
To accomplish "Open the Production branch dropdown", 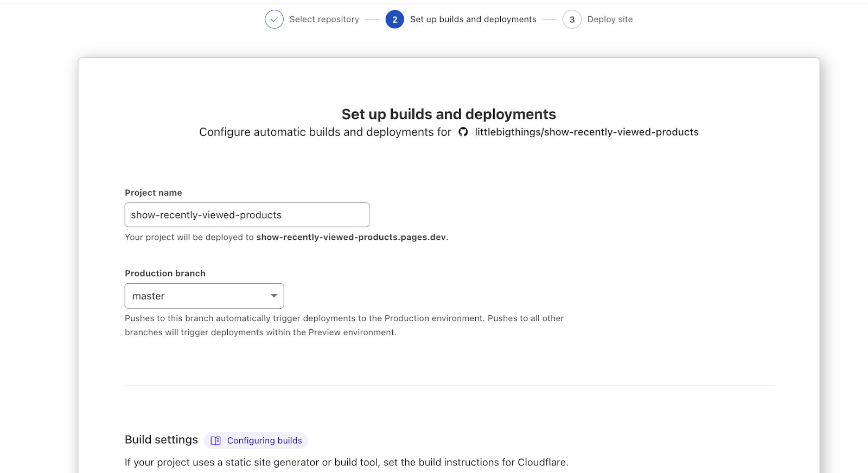I will coord(204,296).
